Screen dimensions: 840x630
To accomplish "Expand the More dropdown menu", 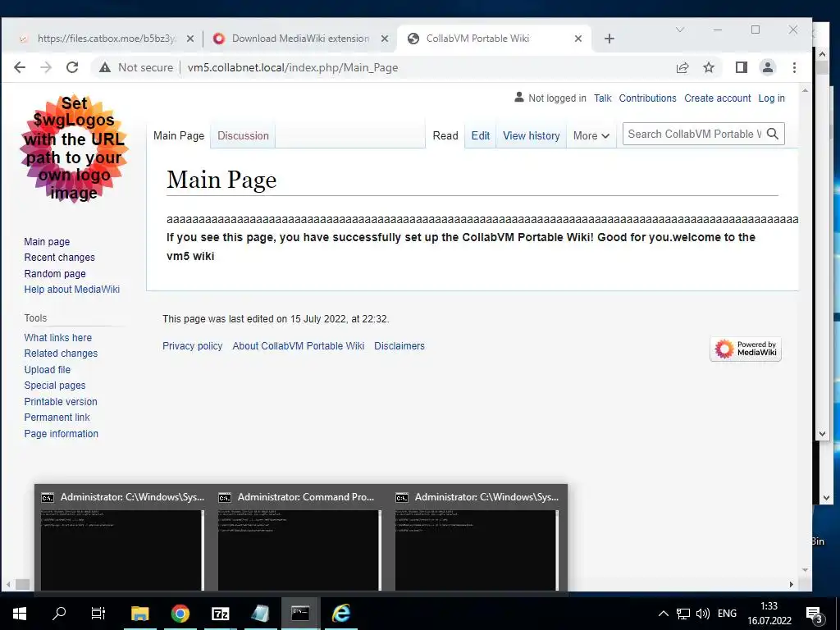I will coord(591,136).
